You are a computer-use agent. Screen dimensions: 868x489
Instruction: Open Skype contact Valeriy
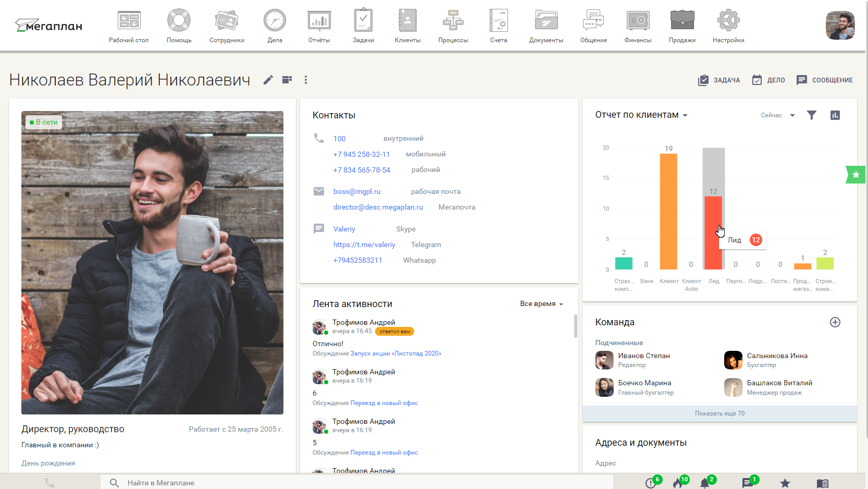pos(344,229)
